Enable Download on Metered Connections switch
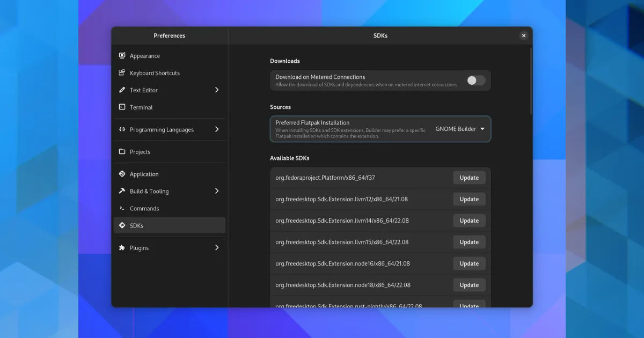 pyautogui.click(x=475, y=80)
